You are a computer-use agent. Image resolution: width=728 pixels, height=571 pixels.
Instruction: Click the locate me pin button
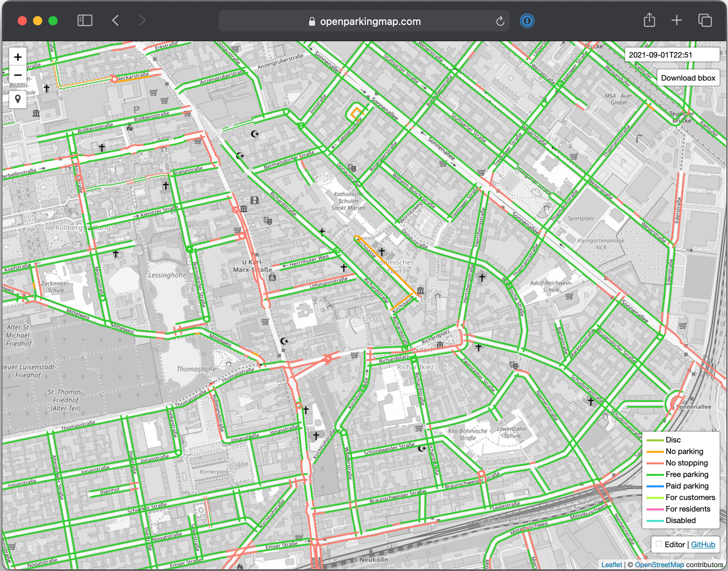pos(18,99)
